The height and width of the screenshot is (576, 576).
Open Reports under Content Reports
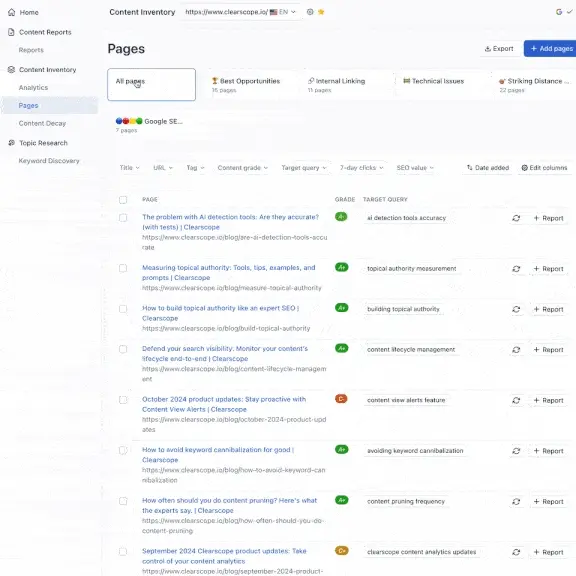click(x=31, y=50)
